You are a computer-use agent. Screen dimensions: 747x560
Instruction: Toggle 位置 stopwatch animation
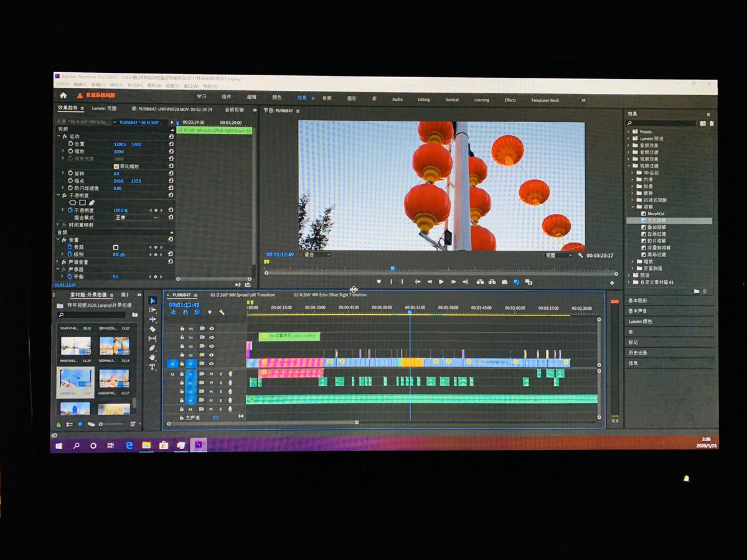70,144
